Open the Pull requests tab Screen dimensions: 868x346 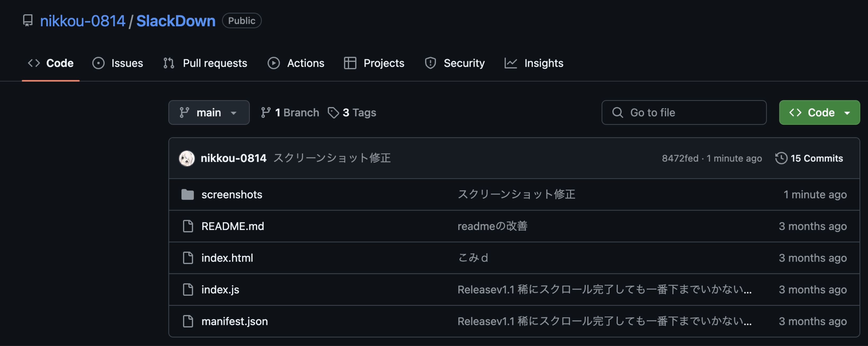point(205,63)
